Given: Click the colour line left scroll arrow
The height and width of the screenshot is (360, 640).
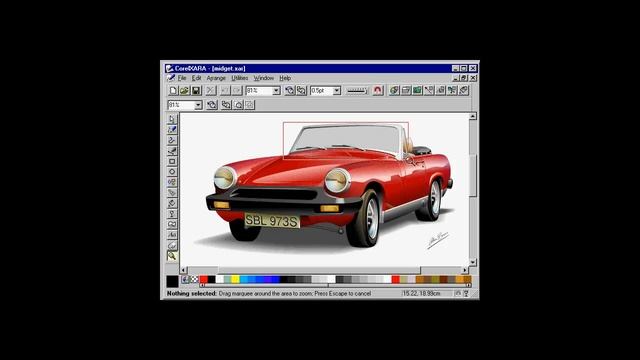Looking at the screenshot, I should [202, 285].
